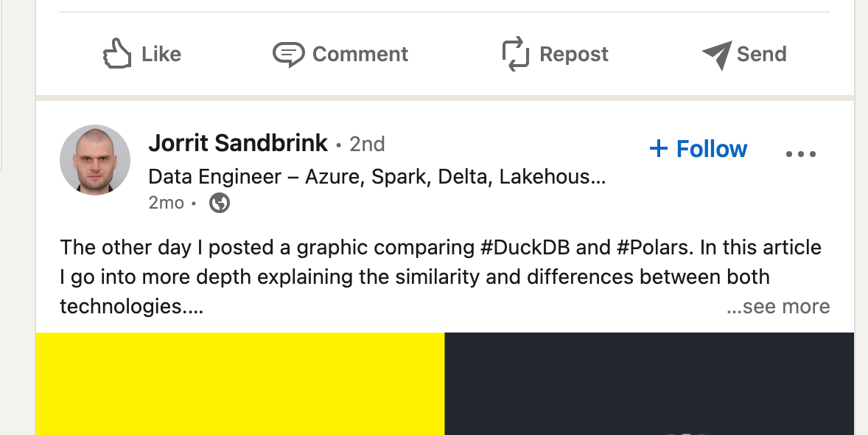This screenshot has width=868, height=435.
Task: Open the yellow article preview image
Action: [x=239, y=383]
